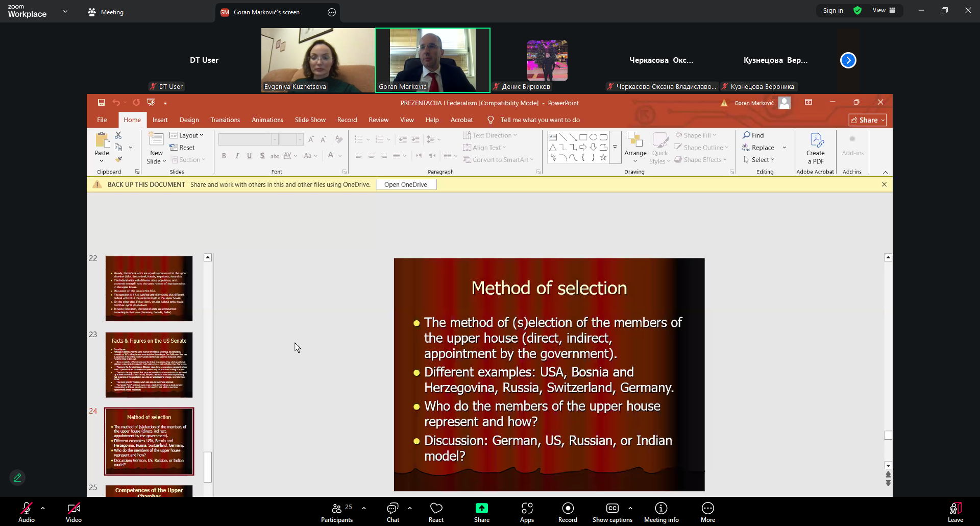Turn on camera using Video button

click(x=73, y=512)
